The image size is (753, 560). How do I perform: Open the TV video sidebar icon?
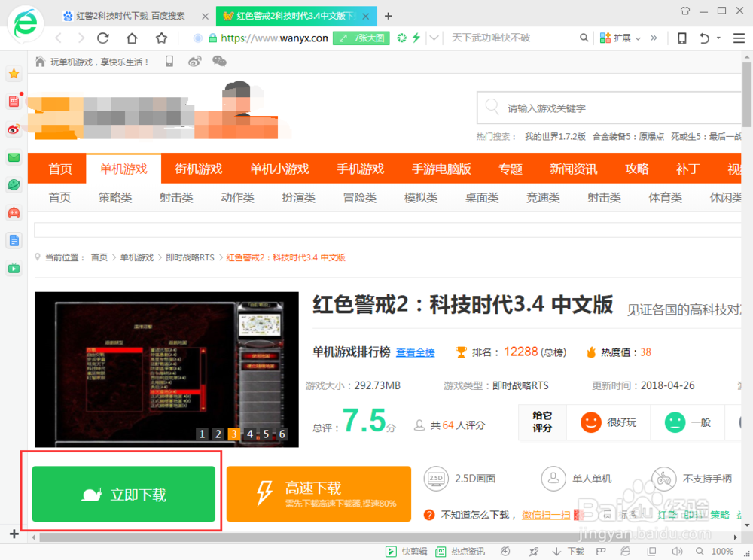(14, 268)
